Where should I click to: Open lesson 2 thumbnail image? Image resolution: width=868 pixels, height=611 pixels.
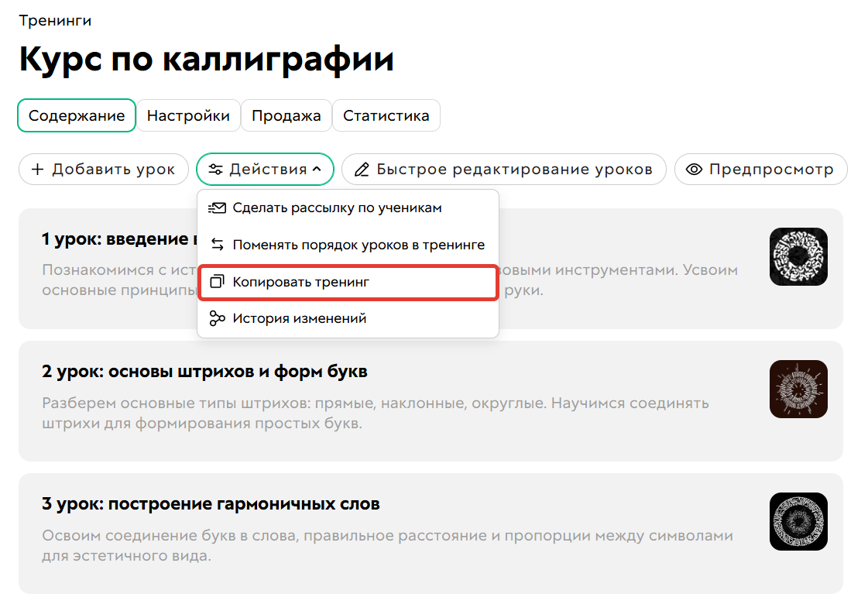pyautogui.click(x=798, y=389)
